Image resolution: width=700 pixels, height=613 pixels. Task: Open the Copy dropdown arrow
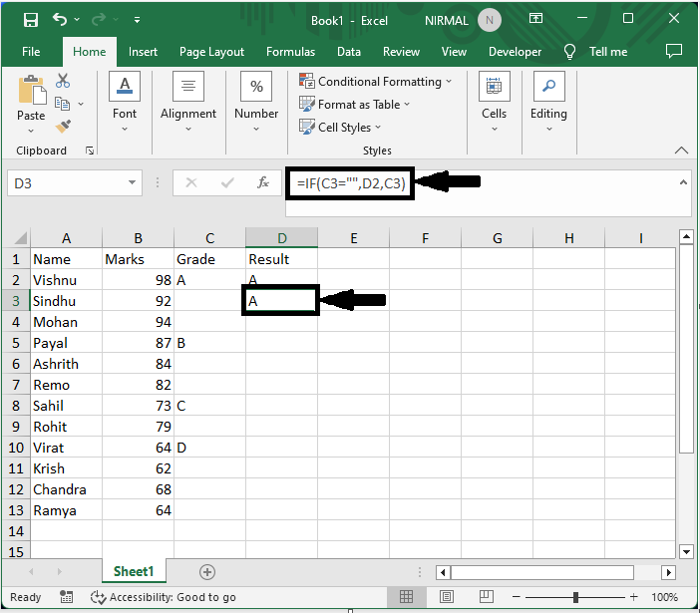point(81,104)
